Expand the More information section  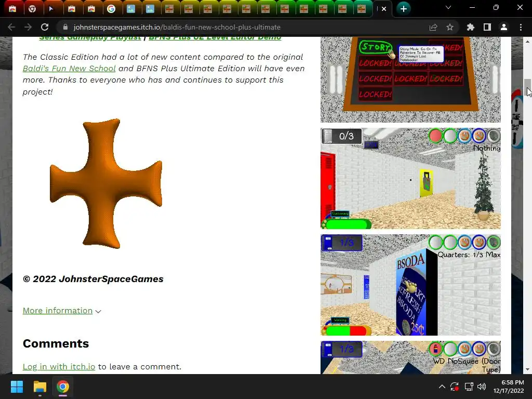coord(62,311)
